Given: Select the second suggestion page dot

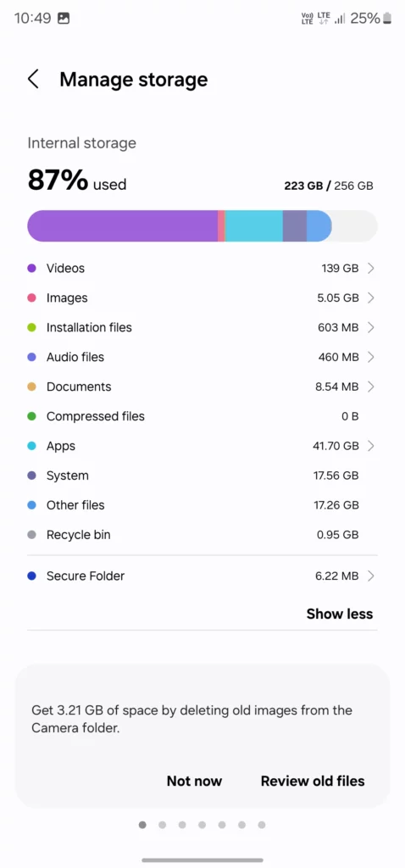Looking at the screenshot, I should 162,825.
